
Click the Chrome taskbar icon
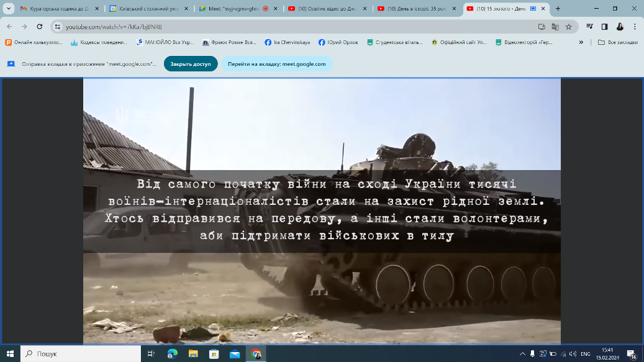click(x=256, y=354)
